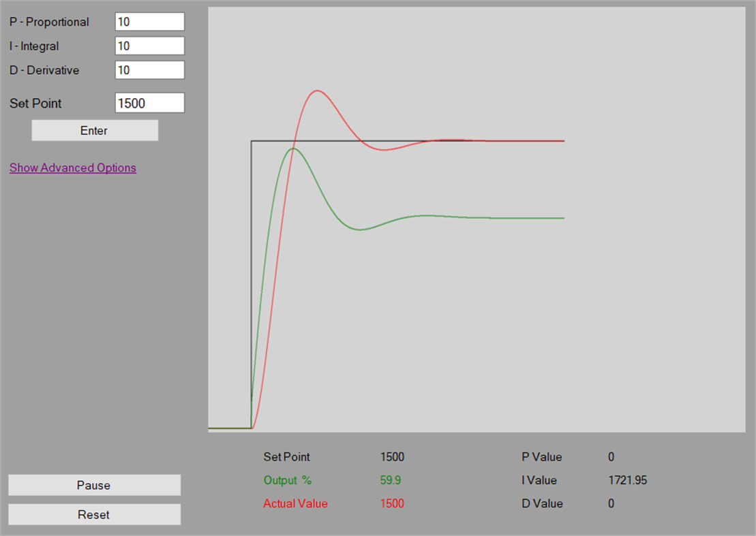Click the I Value showing 1721.95
The image size is (756, 536).
[x=628, y=480]
